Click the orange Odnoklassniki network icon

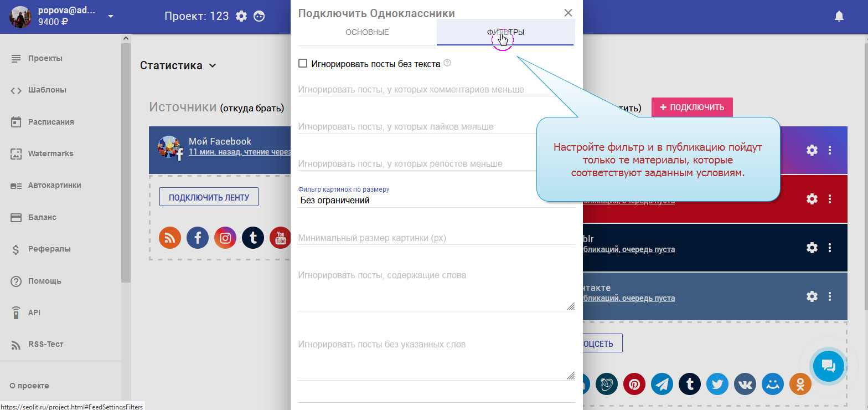click(x=800, y=384)
